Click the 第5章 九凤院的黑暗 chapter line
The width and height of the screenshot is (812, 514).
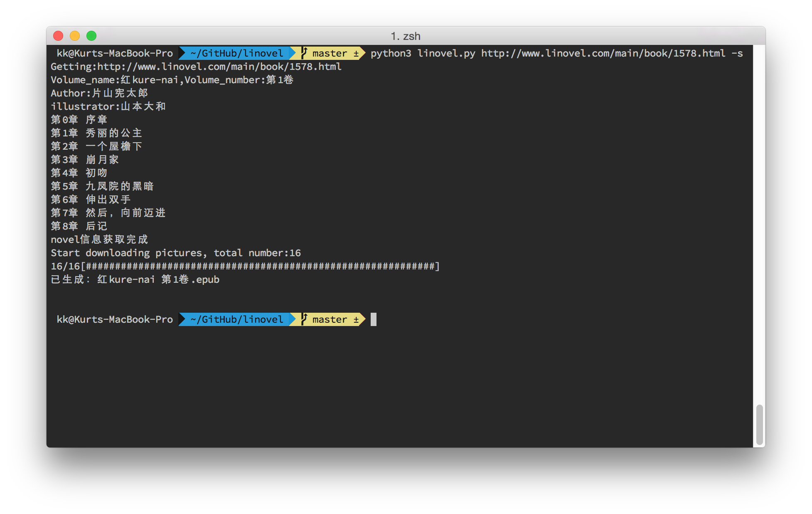tap(102, 186)
